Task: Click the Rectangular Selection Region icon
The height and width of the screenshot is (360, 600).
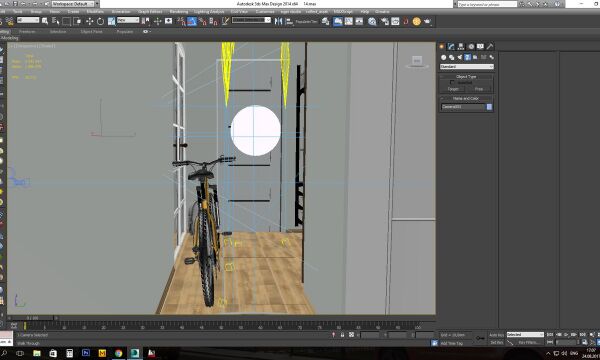Action: pos(66,21)
